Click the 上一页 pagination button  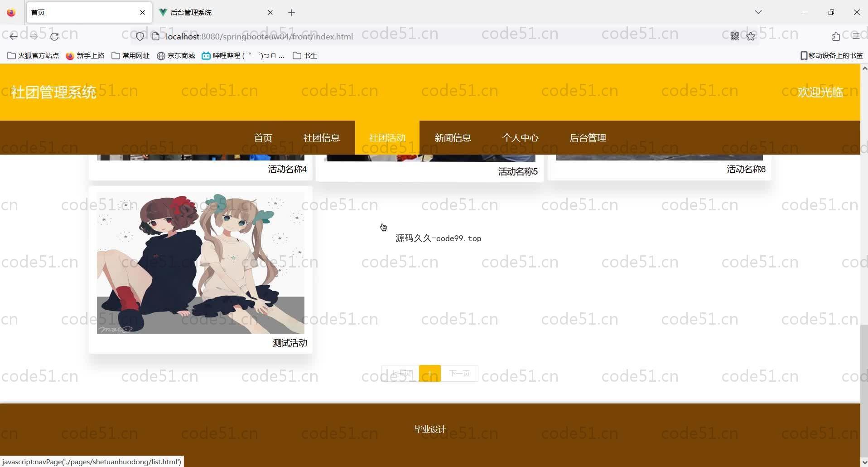400,374
